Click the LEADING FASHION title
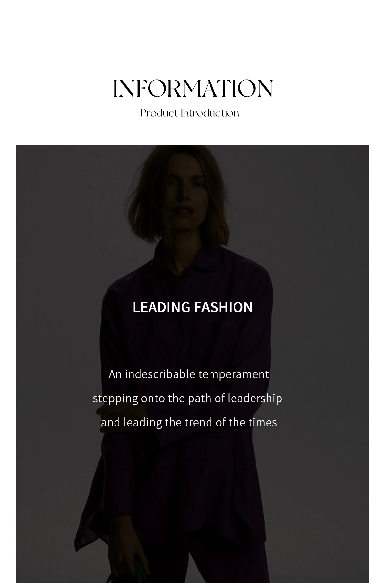This screenshot has width=385, height=588. [x=193, y=307]
